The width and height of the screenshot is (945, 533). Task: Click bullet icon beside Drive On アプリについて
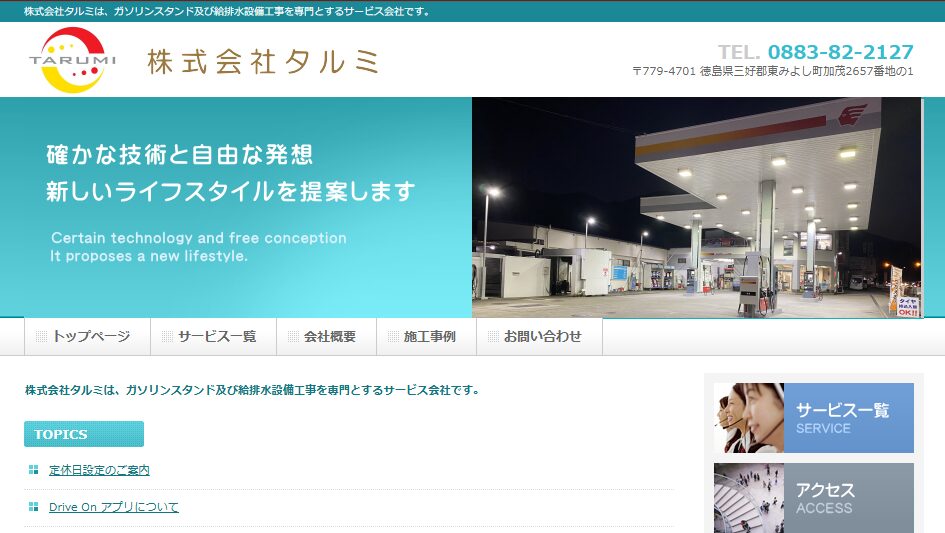pyautogui.click(x=34, y=506)
